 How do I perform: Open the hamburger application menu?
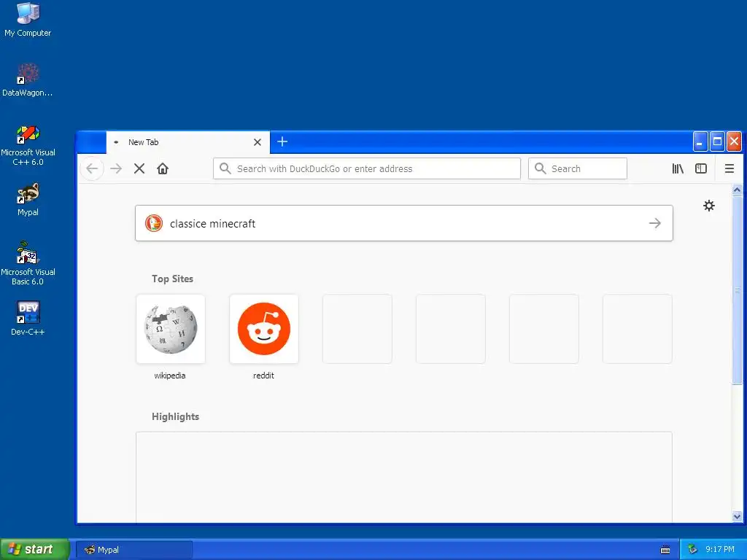(729, 168)
